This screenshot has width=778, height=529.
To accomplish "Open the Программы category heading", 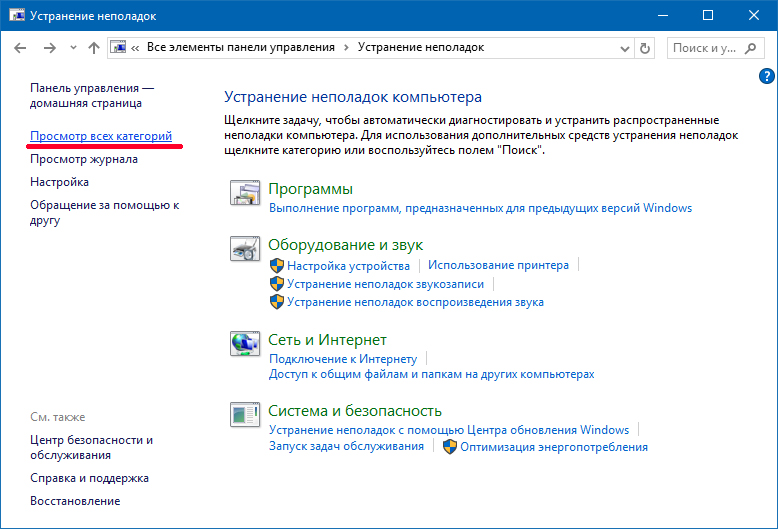I will click(311, 189).
